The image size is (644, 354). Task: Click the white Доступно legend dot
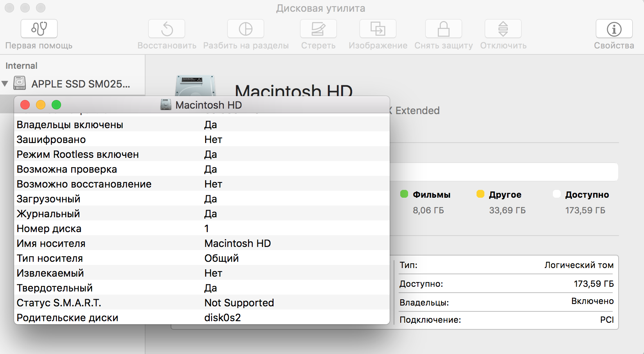tap(557, 194)
